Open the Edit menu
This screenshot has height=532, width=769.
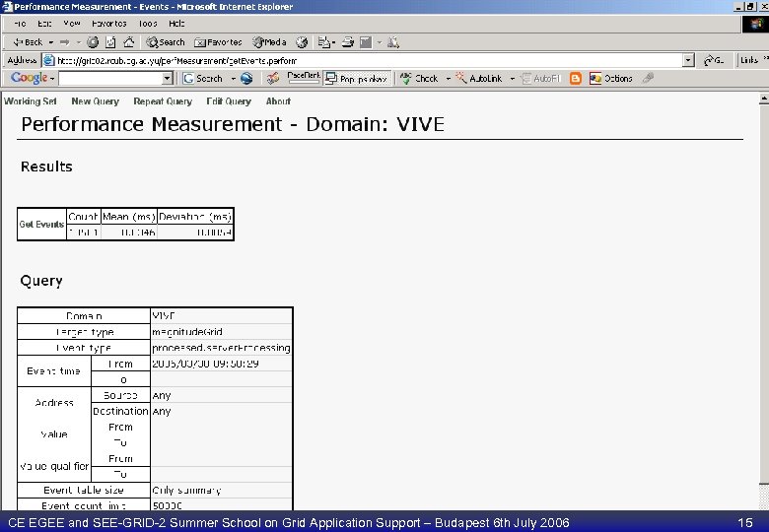coord(44,24)
